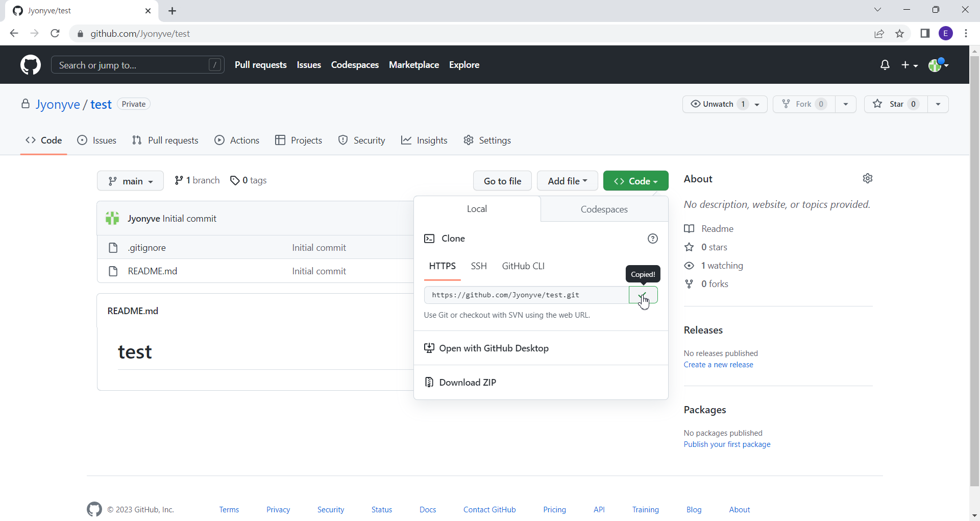Expand the Star lists dropdown arrow
980x521 pixels.
point(938,104)
